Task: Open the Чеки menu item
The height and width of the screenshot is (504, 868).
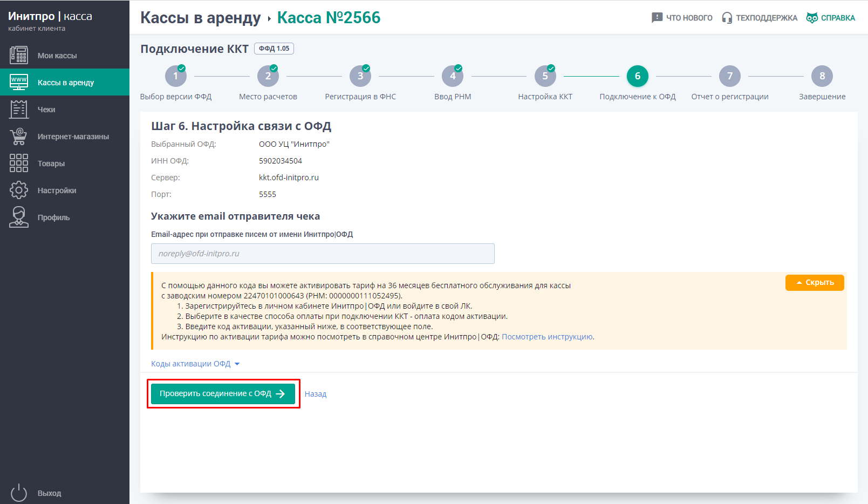Action: point(65,109)
